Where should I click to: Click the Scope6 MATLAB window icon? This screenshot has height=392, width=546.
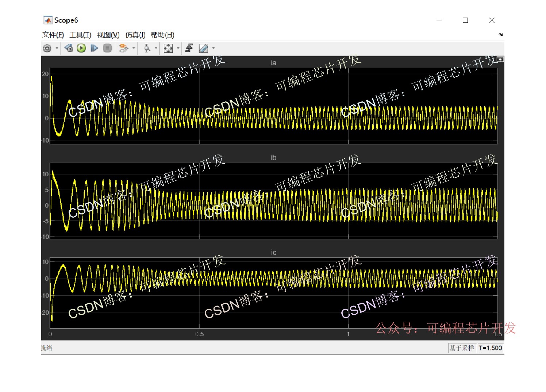[x=48, y=20]
